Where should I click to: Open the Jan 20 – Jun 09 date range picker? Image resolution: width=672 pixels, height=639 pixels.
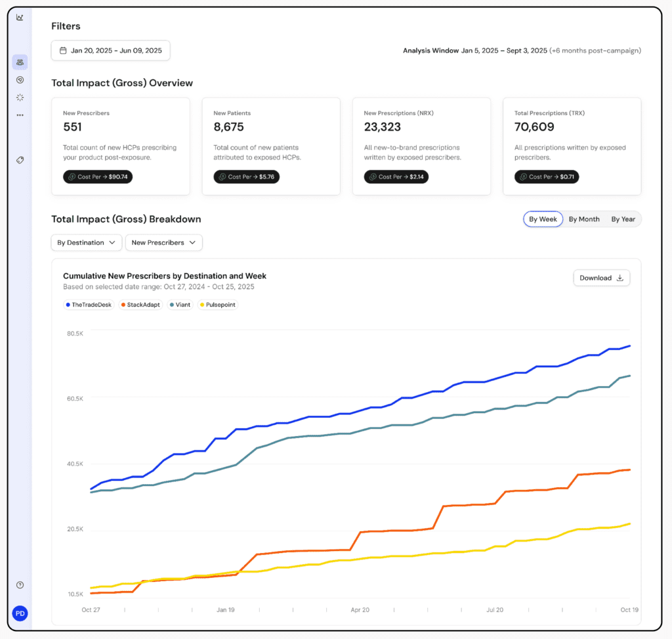pyautogui.click(x=110, y=51)
